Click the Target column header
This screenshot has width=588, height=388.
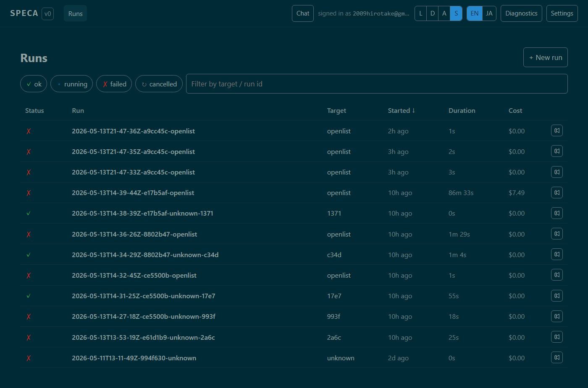click(337, 111)
